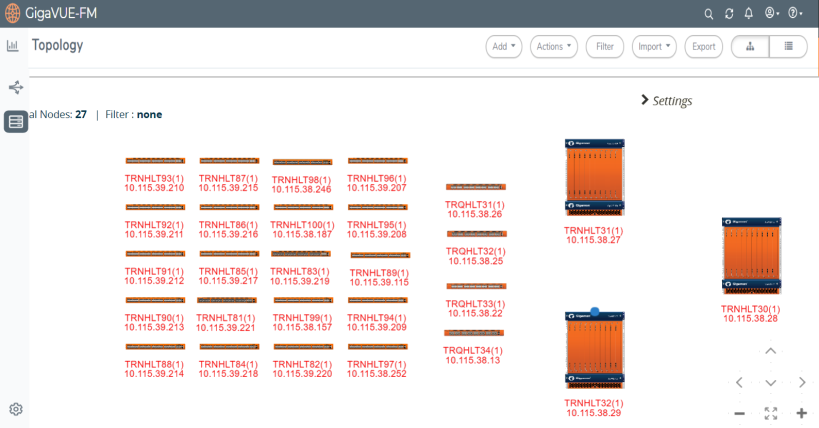The width and height of the screenshot is (819, 428).
Task: Fit topology to screen icon
Action: pos(770,413)
